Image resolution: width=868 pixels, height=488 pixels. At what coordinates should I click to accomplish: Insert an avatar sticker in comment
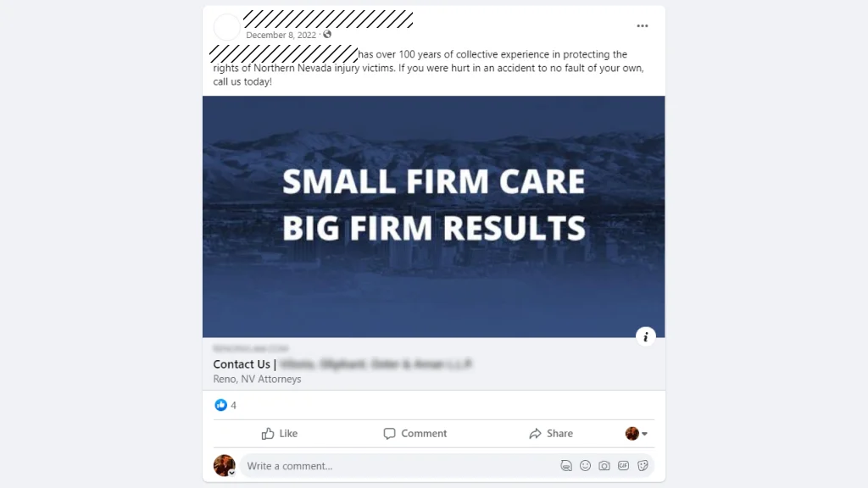coord(565,466)
